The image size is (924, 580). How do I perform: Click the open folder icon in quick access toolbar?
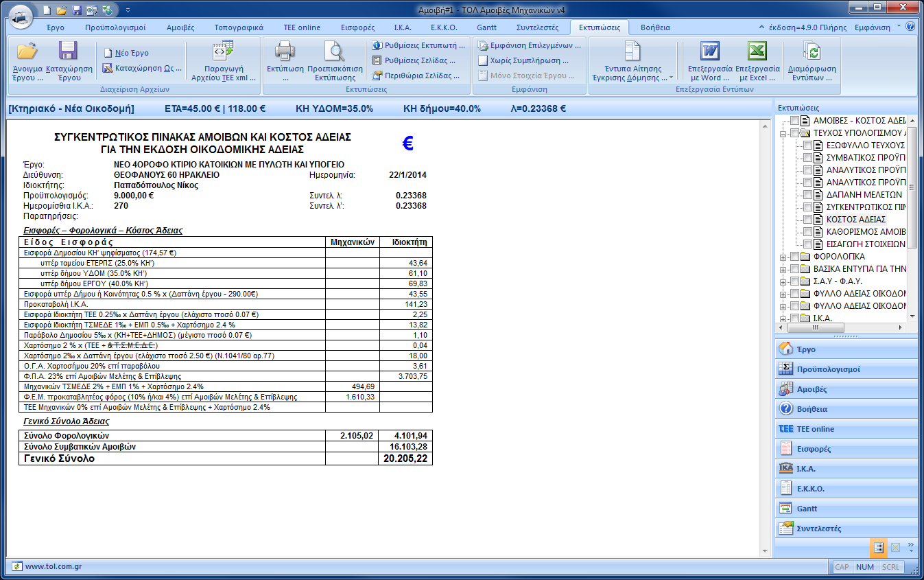pos(62,10)
